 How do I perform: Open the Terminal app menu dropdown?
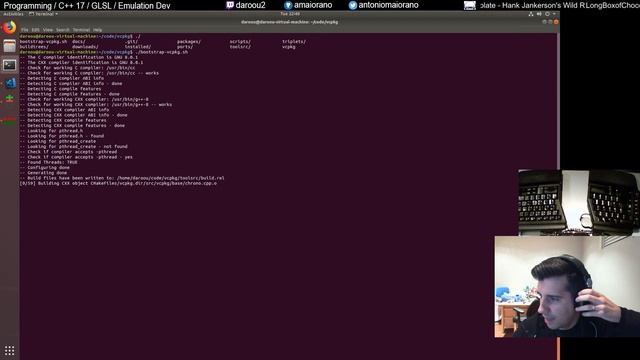pyautogui.click(x=43, y=14)
